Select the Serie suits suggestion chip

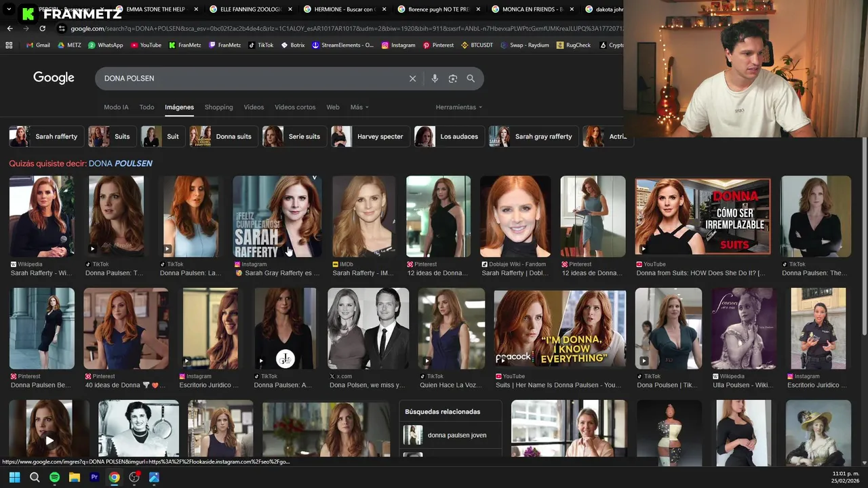tap(294, 136)
